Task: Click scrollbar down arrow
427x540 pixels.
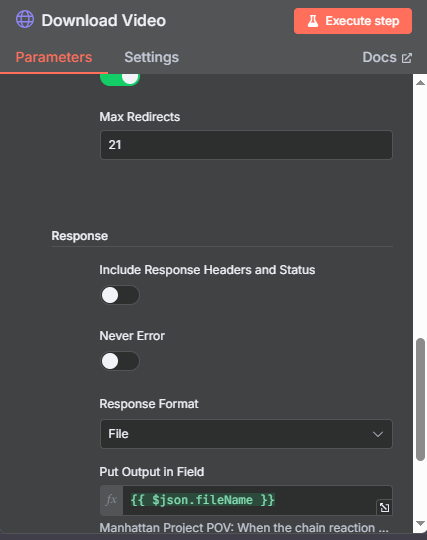Action: click(x=420, y=523)
